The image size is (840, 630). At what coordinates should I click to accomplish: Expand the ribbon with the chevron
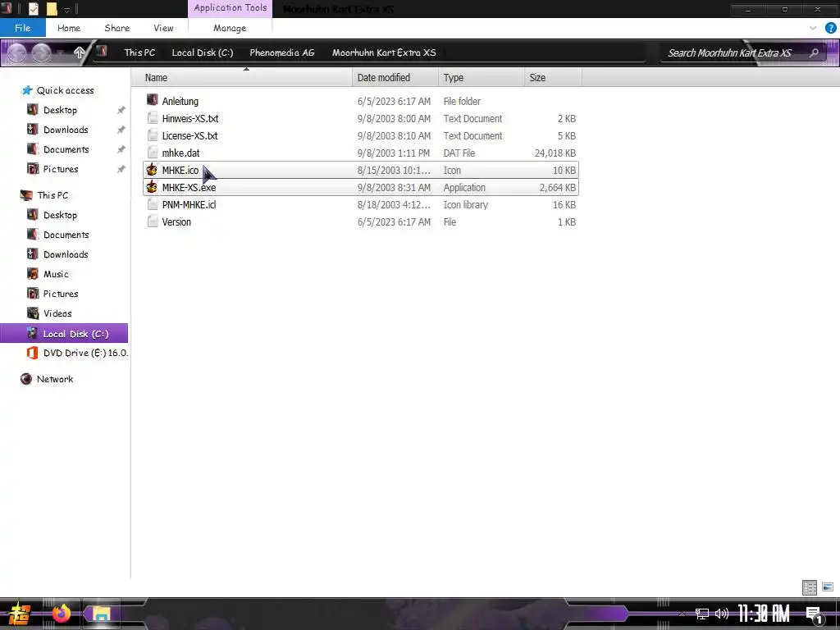(x=813, y=28)
